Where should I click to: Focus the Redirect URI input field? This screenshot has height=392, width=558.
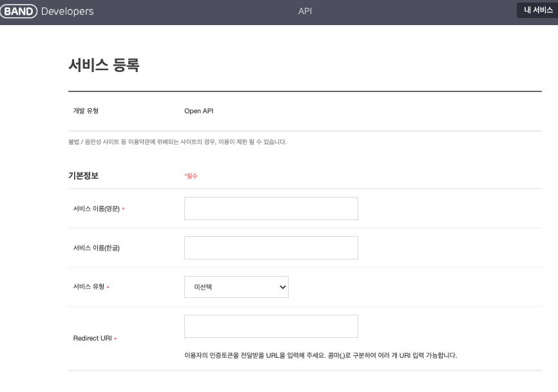tap(271, 326)
